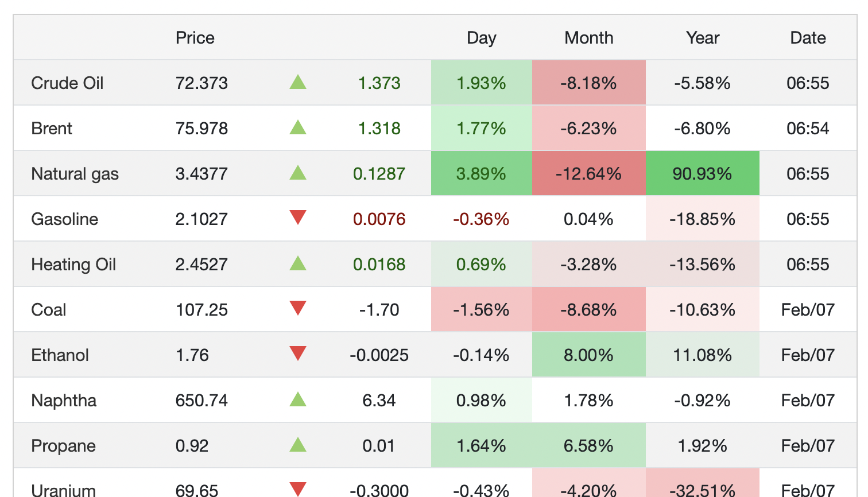Click Coal date Feb/07
Viewport: 868px width, 497px height.
(808, 310)
